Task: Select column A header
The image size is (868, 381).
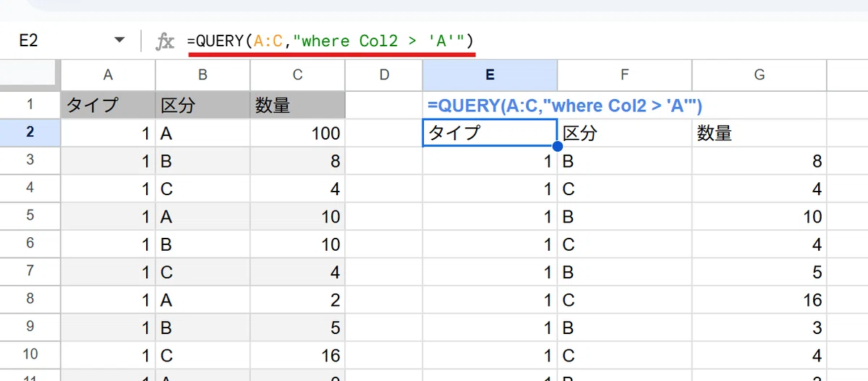Action: tap(108, 74)
